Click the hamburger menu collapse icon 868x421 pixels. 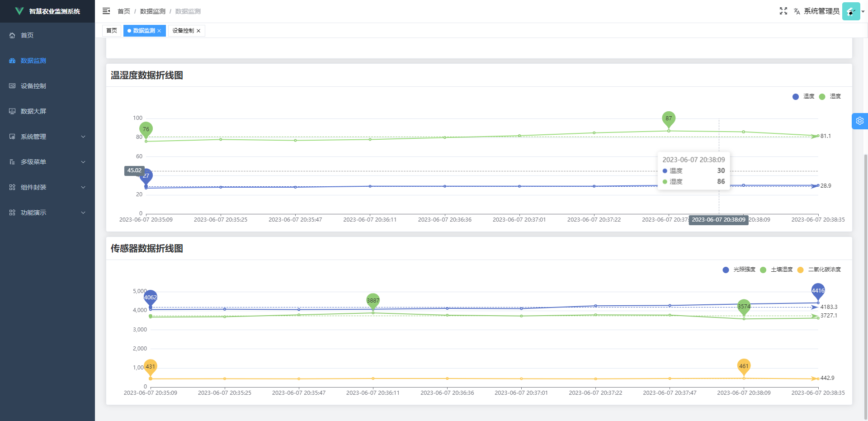[x=106, y=11]
